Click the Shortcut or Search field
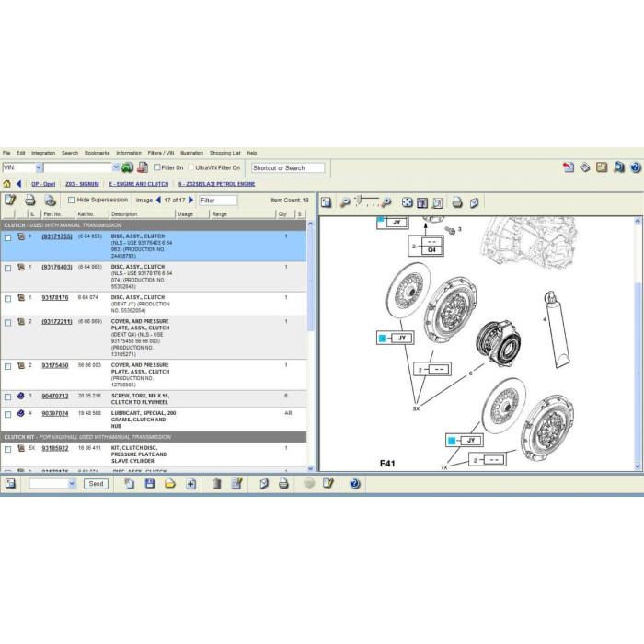The height and width of the screenshot is (644, 644). coord(287,168)
